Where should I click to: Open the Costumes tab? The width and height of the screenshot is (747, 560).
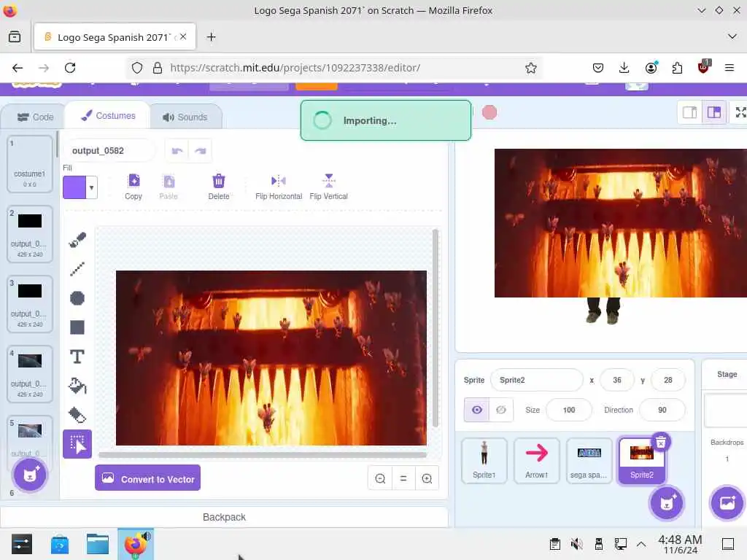pyautogui.click(x=108, y=116)
